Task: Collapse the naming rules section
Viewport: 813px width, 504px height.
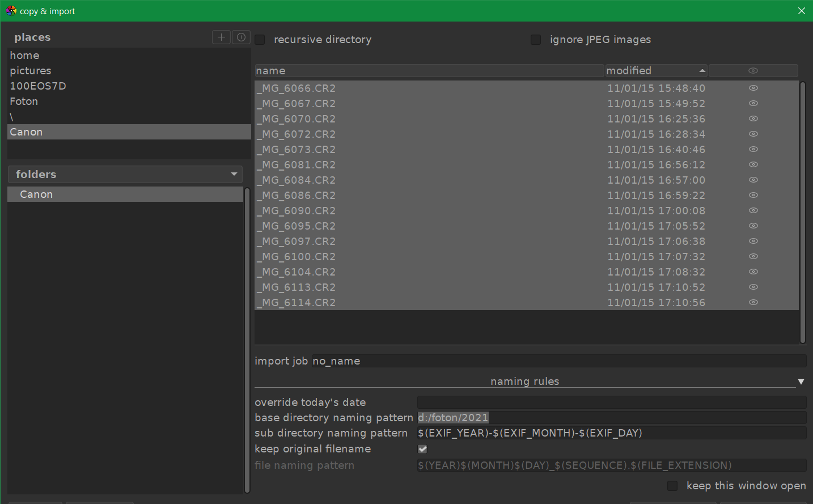Action: pyautogui.click(x=801, y=382)
